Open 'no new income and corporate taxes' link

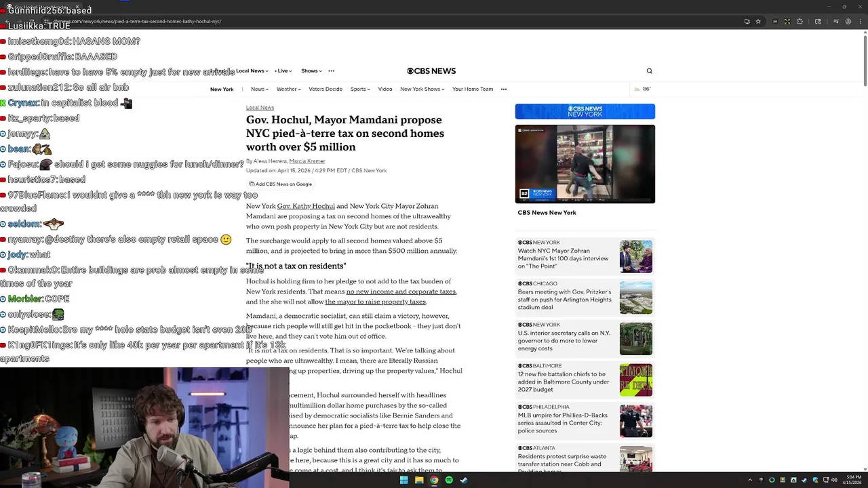401,291
